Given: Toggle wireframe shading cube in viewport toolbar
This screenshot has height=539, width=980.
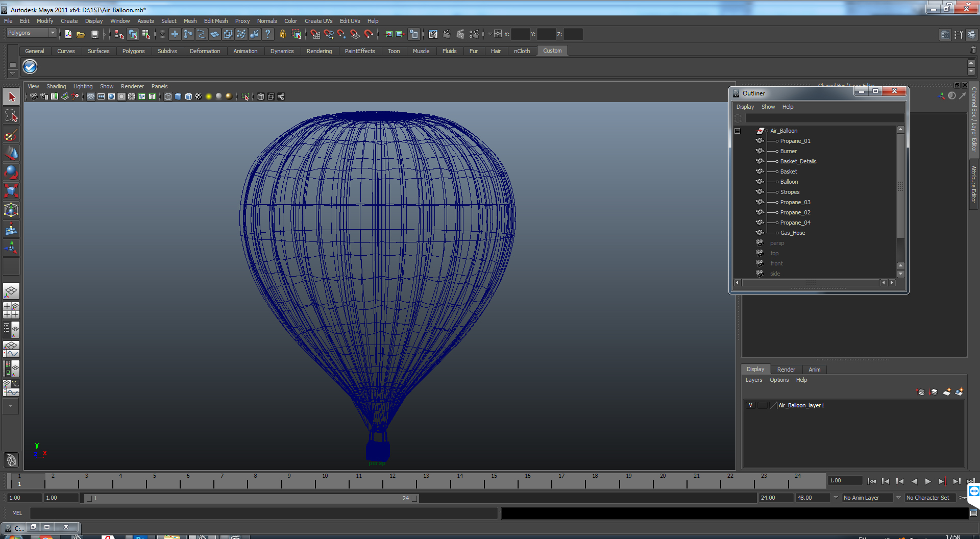Looking at the screenshot, I should 168,96.
